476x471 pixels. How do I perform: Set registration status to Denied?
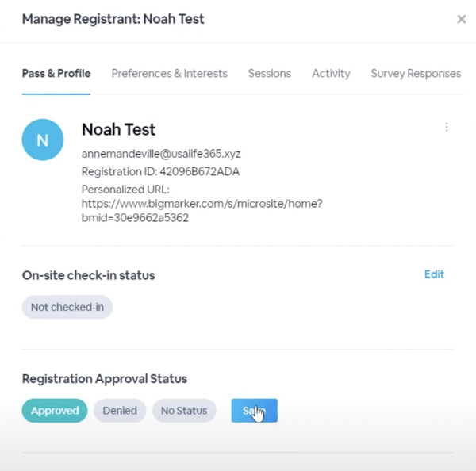(120, 411)
